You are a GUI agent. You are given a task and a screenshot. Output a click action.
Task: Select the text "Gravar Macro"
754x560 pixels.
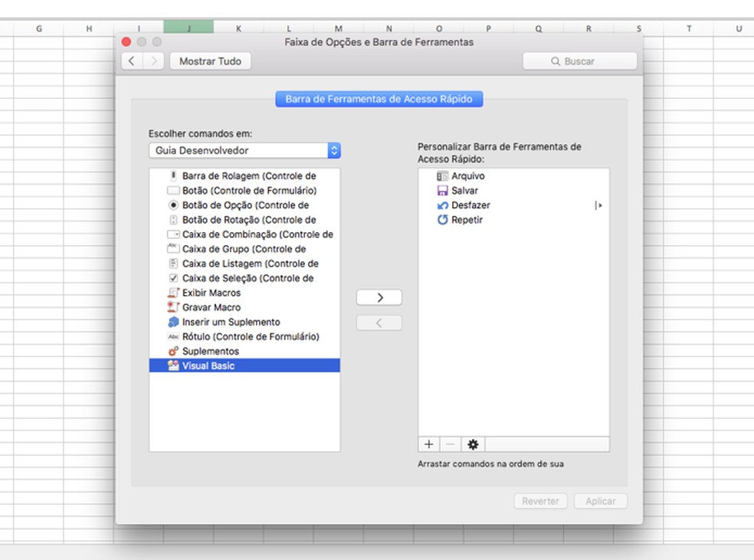coord(211,307)
